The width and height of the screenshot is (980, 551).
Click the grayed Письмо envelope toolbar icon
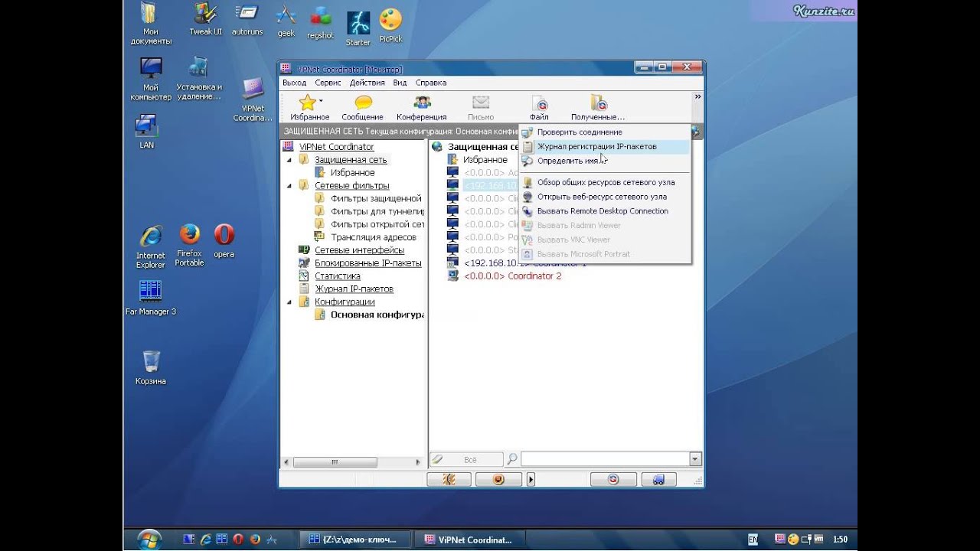point(481,108)
